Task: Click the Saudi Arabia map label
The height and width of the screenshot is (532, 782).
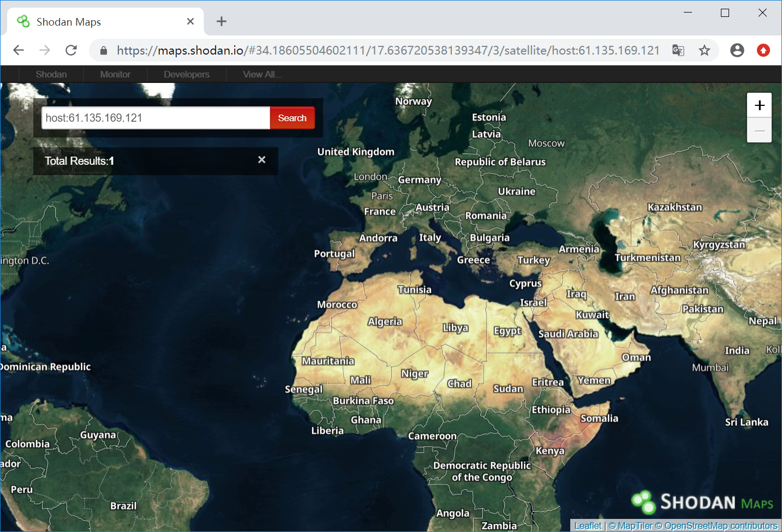Action: (568, 333)
